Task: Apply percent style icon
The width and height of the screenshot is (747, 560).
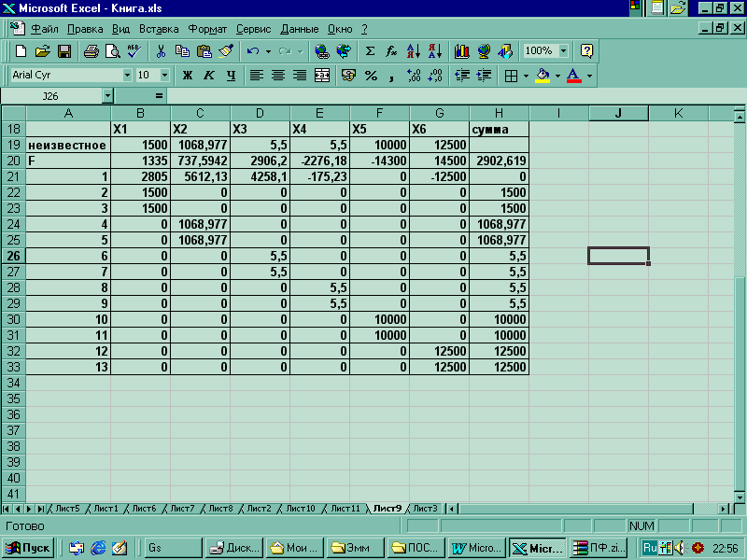Action: click(x=371, y=76)
